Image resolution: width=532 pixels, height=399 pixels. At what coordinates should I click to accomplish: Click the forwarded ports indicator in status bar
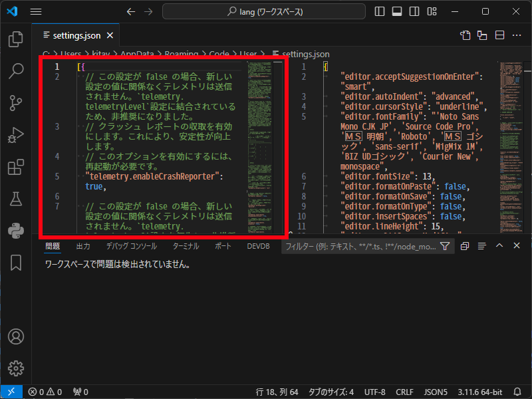(80, 392)
